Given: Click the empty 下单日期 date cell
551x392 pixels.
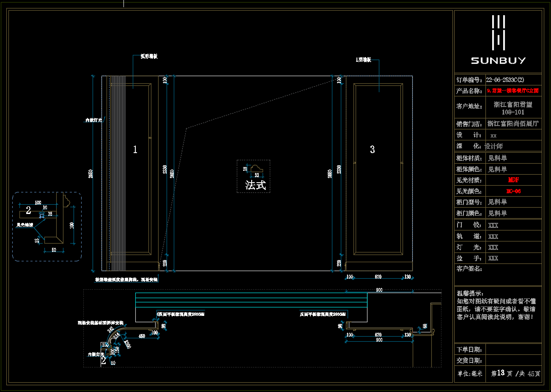Looking at the screenshot, I should pyautogui.click(x=513, y=349).
